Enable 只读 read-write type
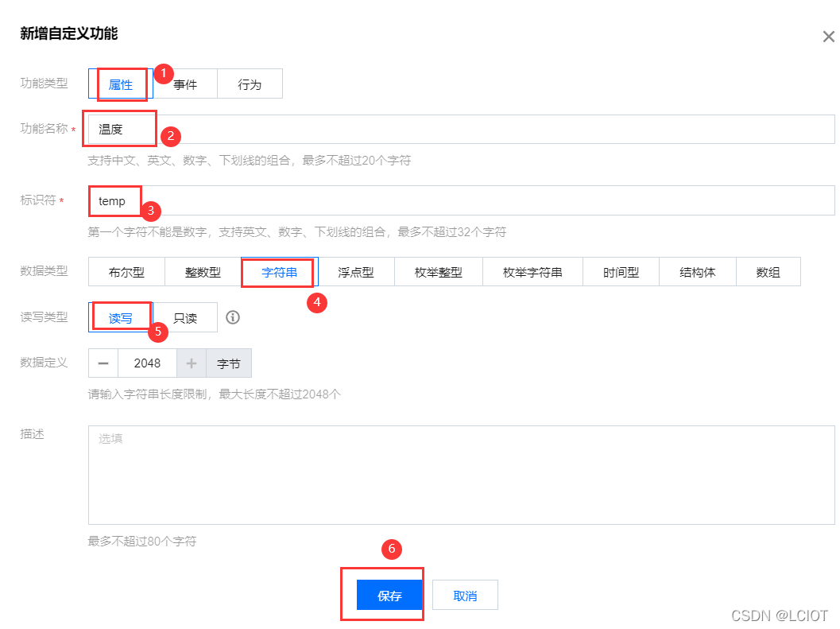Viewport: 840px width, 629px height. (x=184, y=317)
